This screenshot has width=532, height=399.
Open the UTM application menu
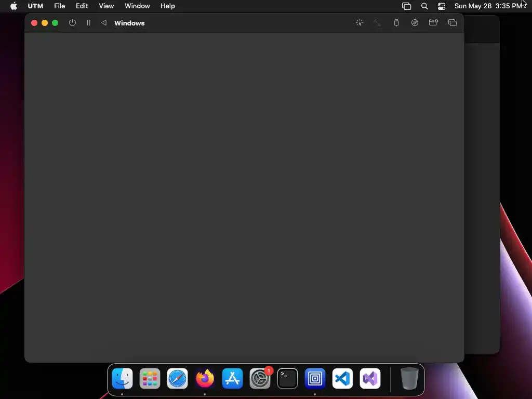[35, 6]
